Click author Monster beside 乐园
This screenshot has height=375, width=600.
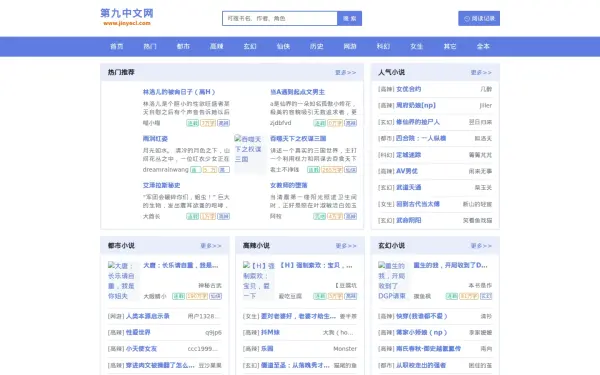(345, 349)
